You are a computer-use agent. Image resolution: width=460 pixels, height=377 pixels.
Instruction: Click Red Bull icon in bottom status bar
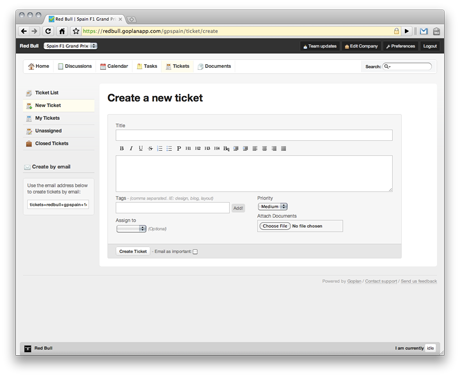[x=27, y=348]
